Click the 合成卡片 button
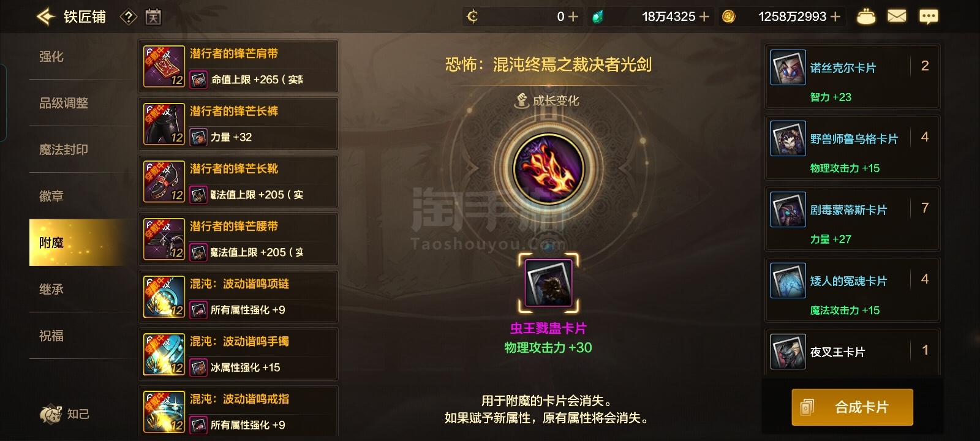This screenshot has height=441, width=980. 853,407
